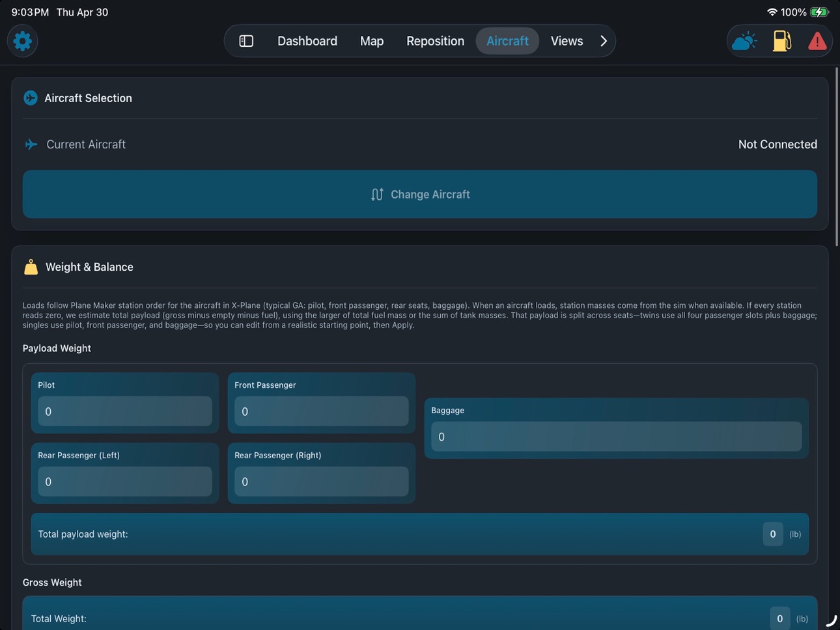The height and width of the screenshot is (630, 840).
Task: Click the Wi-Fi status icon
Action: point(772,12)
